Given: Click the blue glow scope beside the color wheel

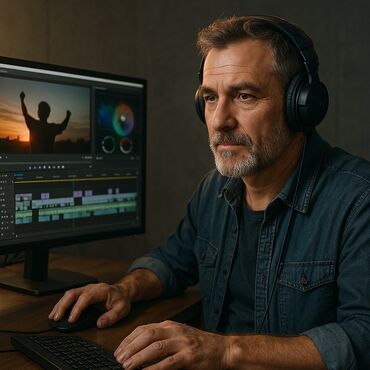Looking at the screenshot, I should (105, 110).
